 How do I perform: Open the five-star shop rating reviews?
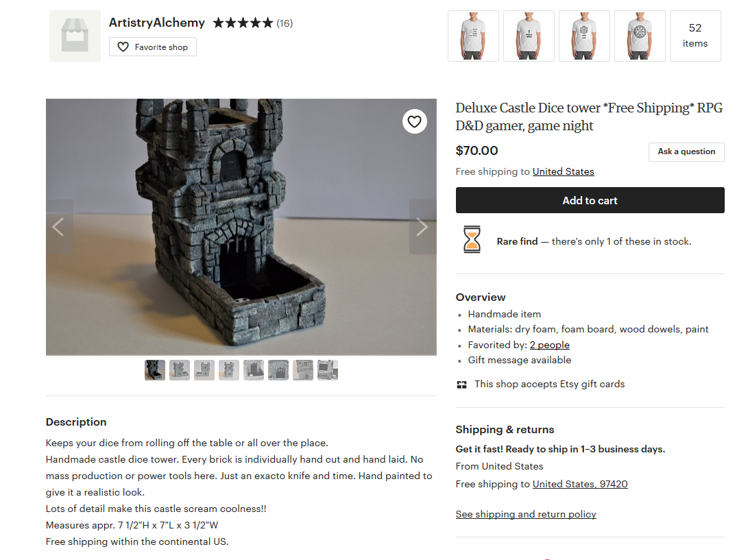coord(252,23)
